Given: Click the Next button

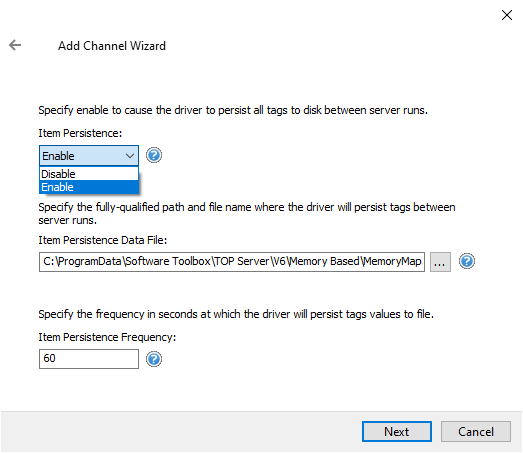Looking at the screenshot, I should point(397,432).
